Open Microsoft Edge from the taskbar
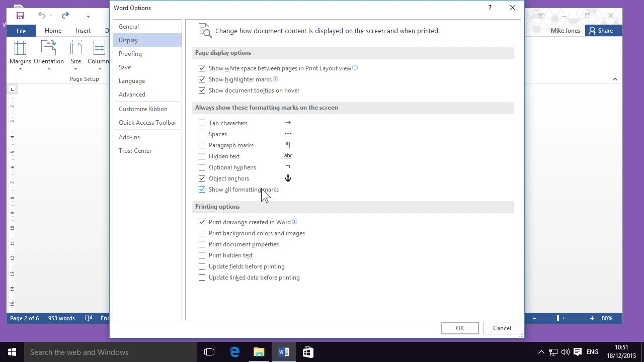The height and width of the screenshot is (362, 644). [x=234, y=352]
